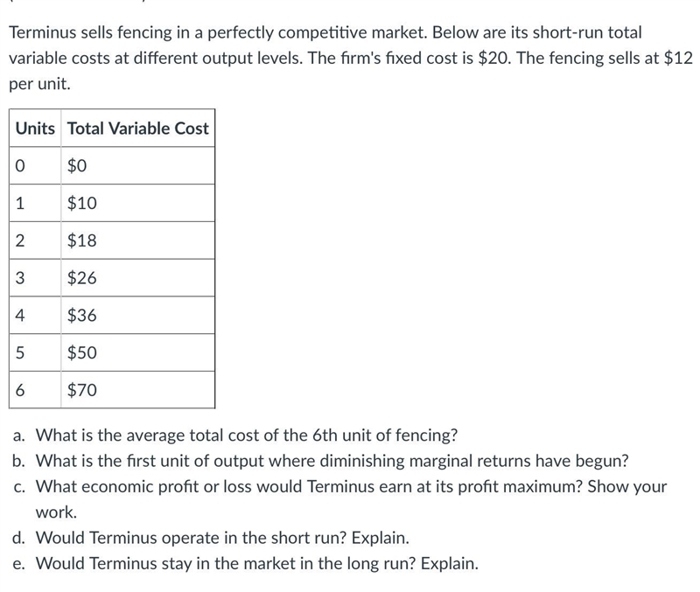This screenshot has width=700, height=592.
Task: Select the $0 cost cell
Action: (x=137, y=165)
